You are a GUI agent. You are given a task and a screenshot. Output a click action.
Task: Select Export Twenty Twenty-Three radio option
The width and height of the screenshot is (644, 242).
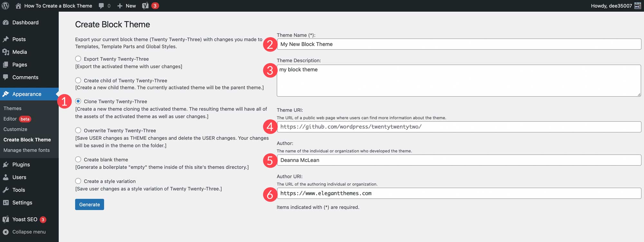(x=78, y=59)
